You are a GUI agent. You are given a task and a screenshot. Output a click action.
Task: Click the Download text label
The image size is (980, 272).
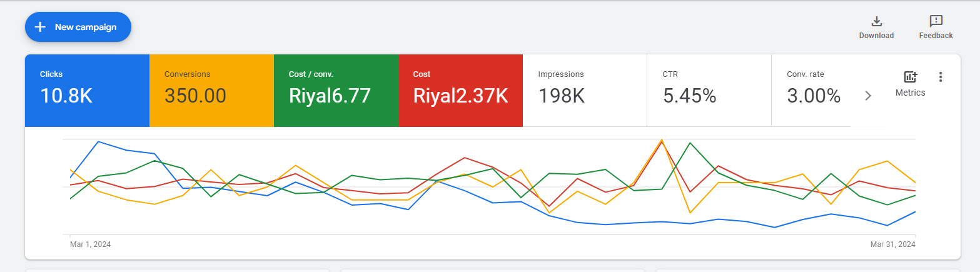876,36
